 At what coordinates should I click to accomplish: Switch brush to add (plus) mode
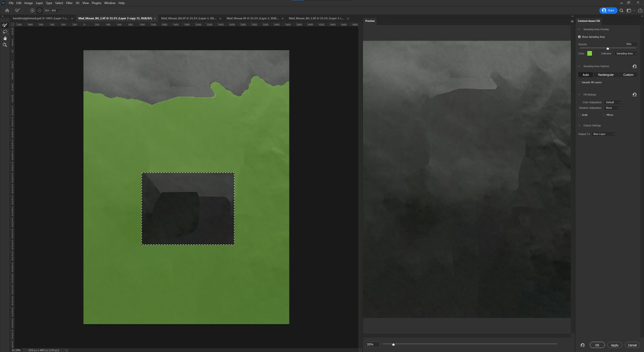click(33, 10)
